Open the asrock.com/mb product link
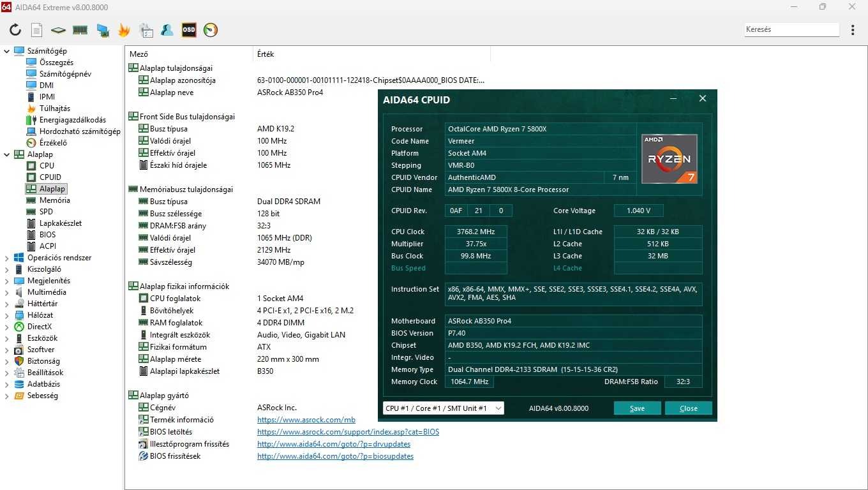The width and height of the screenshot is (868, 490). 306,420
